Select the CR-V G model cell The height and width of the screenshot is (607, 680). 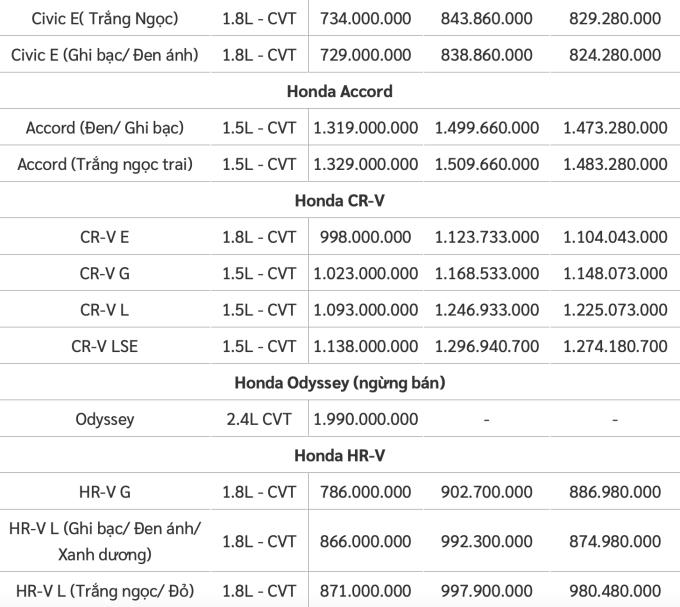105,274
